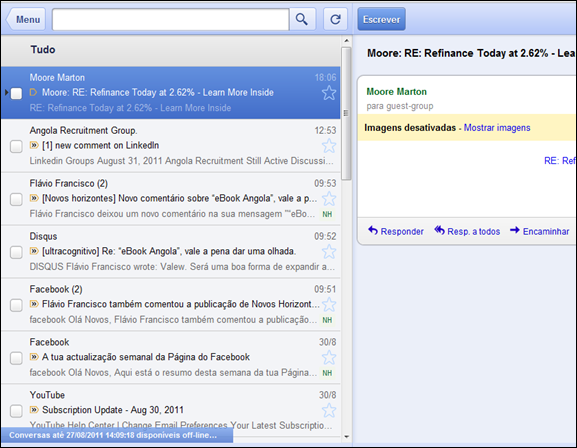The width and height of the screenshot is (577, 448).
Task: Star the Disqus ultracognitivo email
Action: point(329,252)
